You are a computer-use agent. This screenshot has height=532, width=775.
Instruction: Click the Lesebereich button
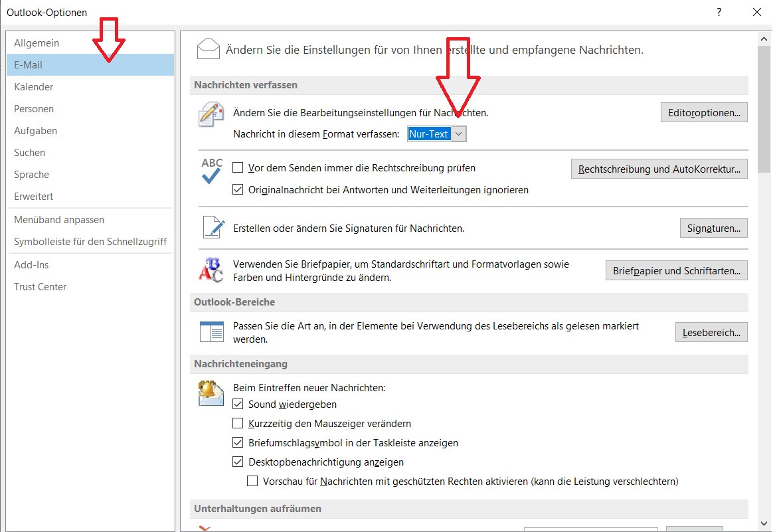(711, 332)
